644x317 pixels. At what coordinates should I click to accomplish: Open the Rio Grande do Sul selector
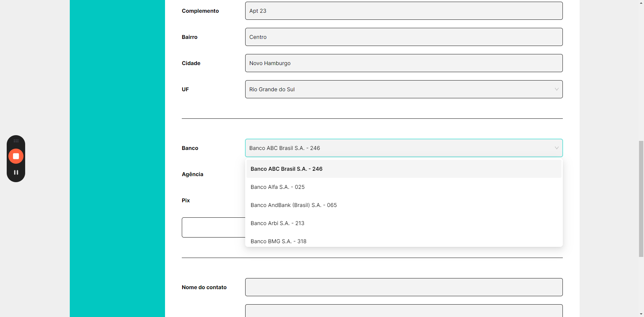click(404, 89)
